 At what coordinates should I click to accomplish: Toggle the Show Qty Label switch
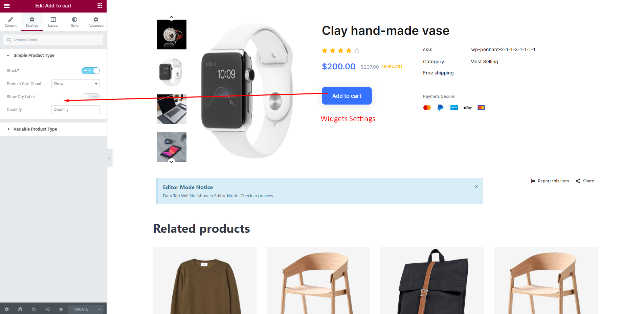91,97
